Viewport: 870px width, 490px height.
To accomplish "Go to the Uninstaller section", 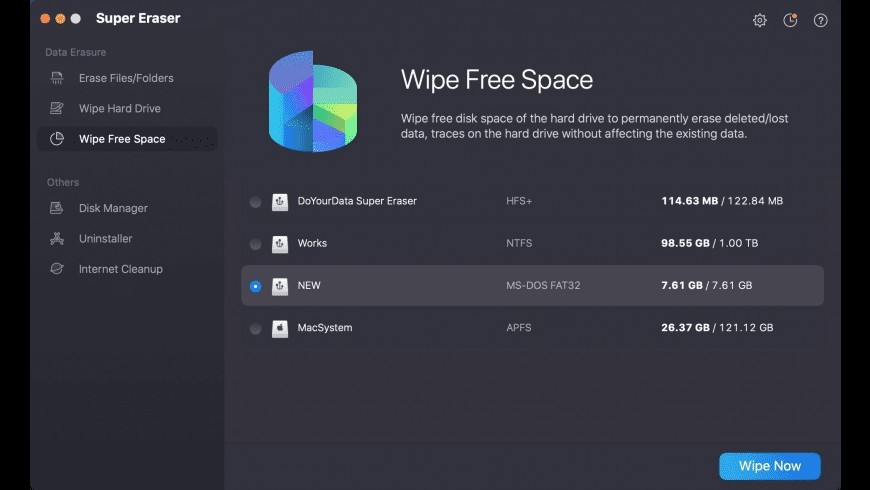I will [127, 239].
